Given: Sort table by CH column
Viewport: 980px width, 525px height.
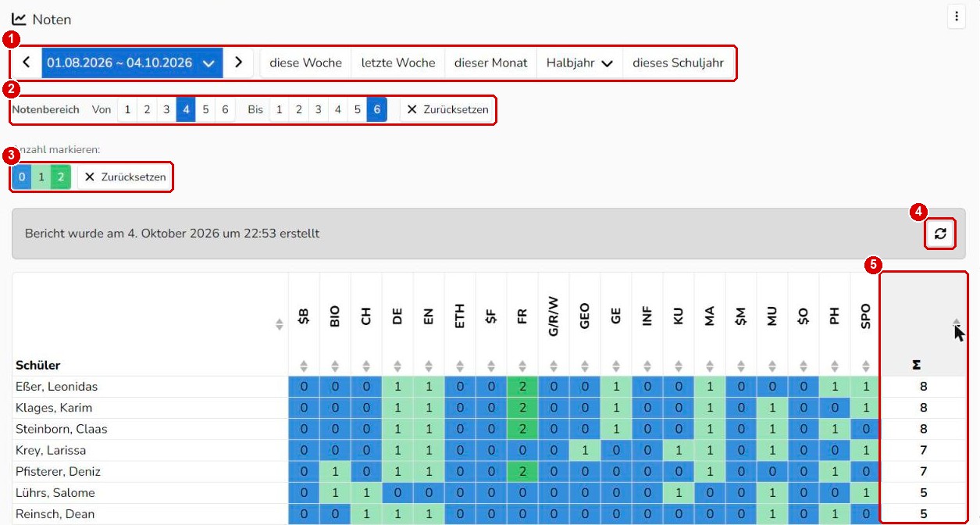Looking at the screenshot, I should [x=366, y=366].
